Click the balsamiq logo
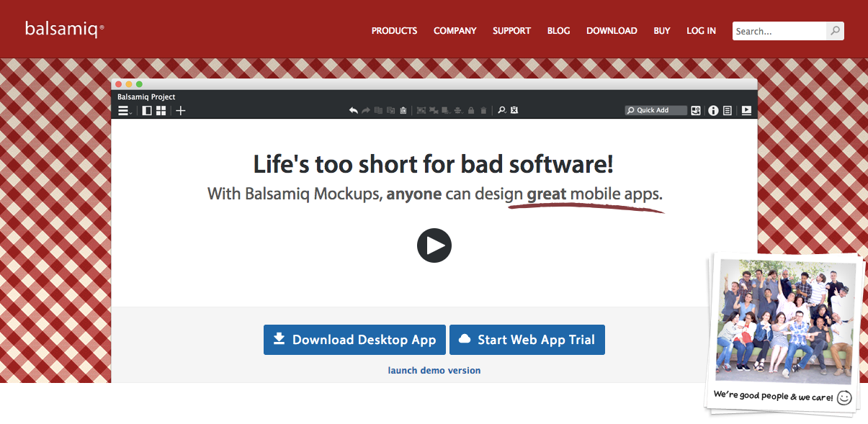 65,30
